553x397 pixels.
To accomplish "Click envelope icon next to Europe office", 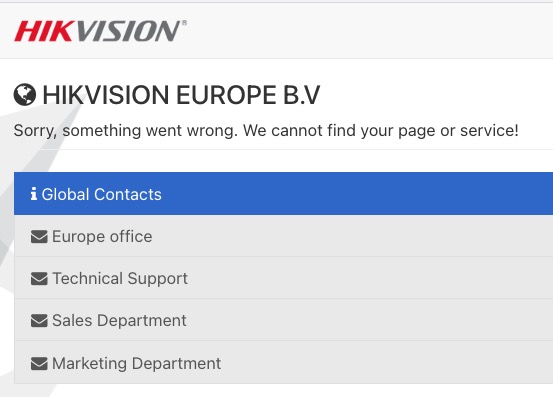I will click(x=39, y=237).
